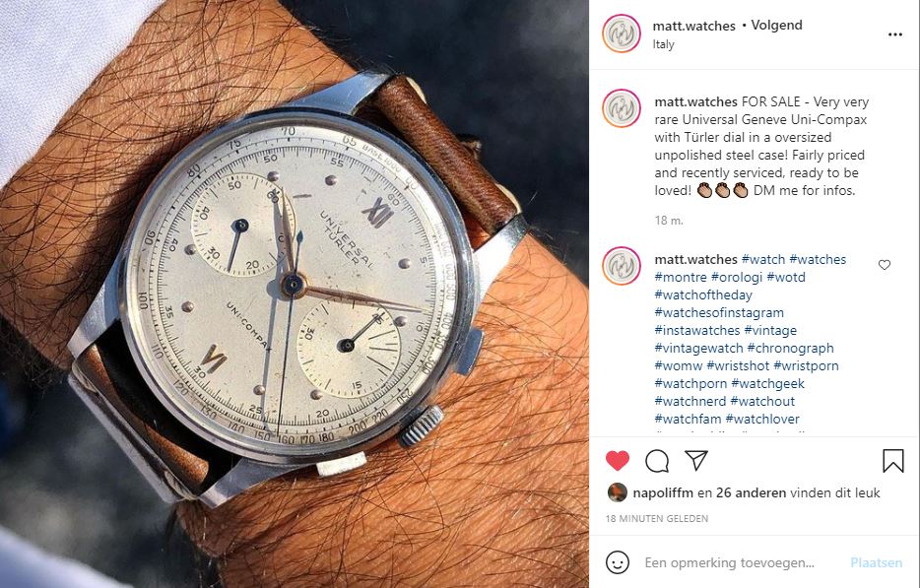Click matt.watches avatar in post header
Viewport: 920px width, 588px height.
[x=622, y=33]
